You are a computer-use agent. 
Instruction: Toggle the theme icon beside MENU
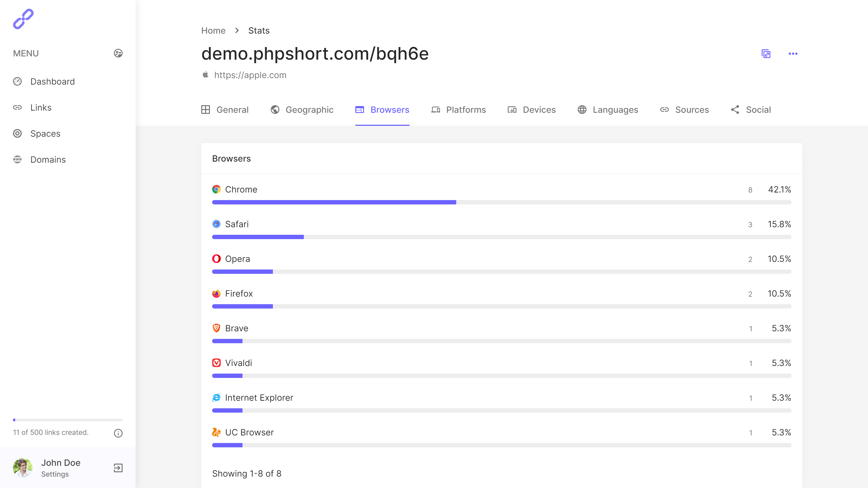tap(118, 53)
